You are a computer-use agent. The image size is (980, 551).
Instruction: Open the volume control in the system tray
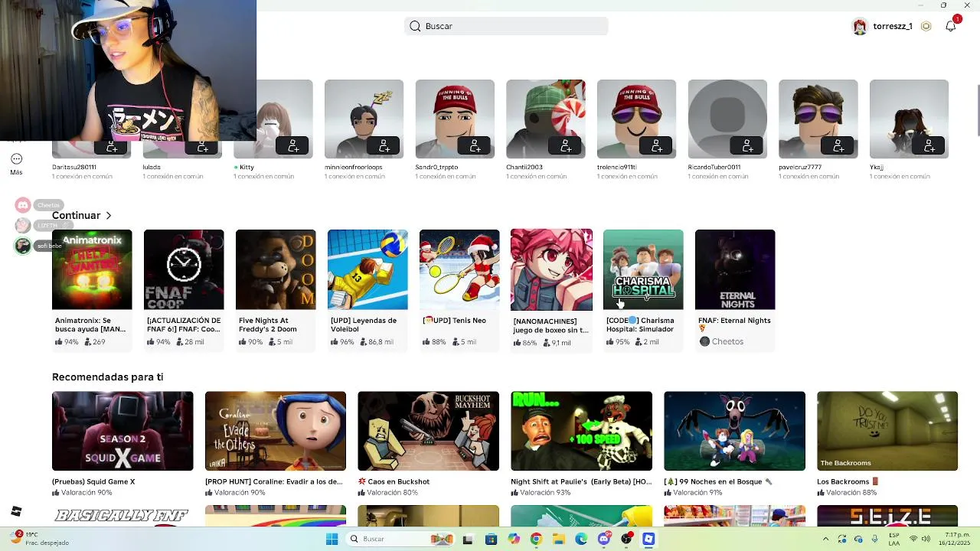point(926,539)
